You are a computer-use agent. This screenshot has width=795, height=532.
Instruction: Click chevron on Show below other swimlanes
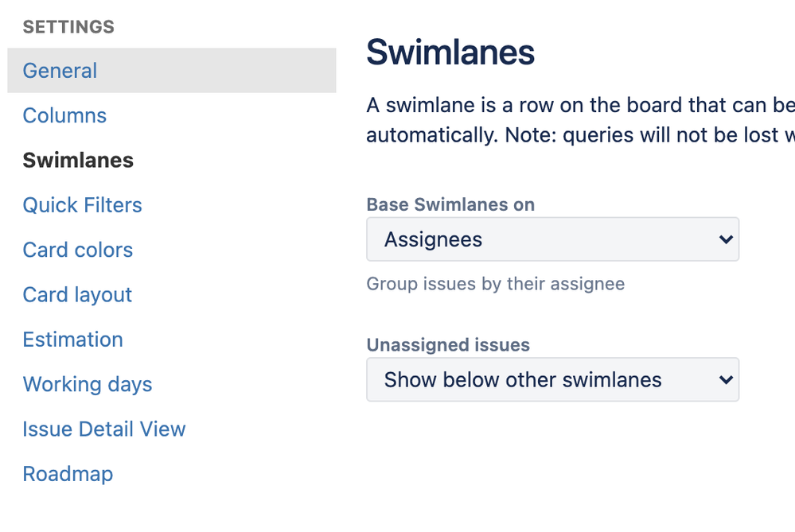point(725,379)
